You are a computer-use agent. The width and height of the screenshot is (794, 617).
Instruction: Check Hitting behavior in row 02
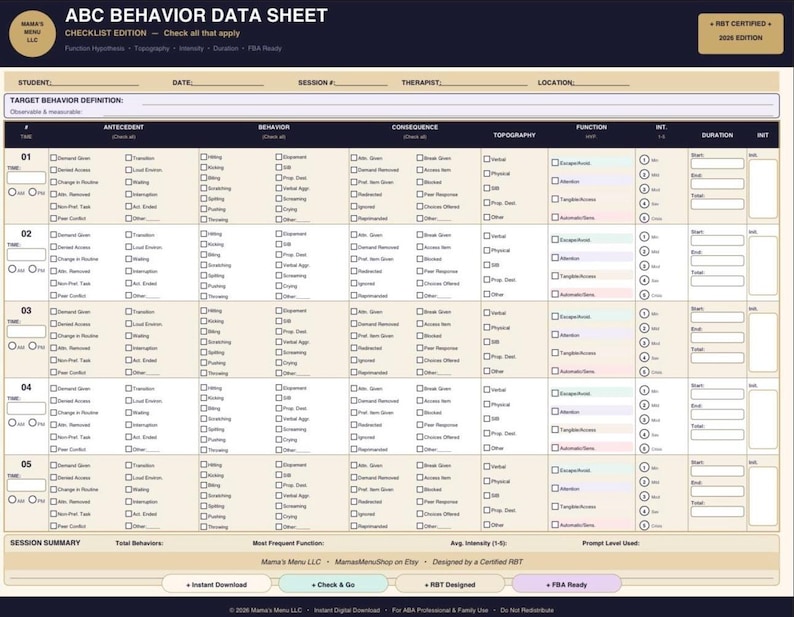click(204, 234)
